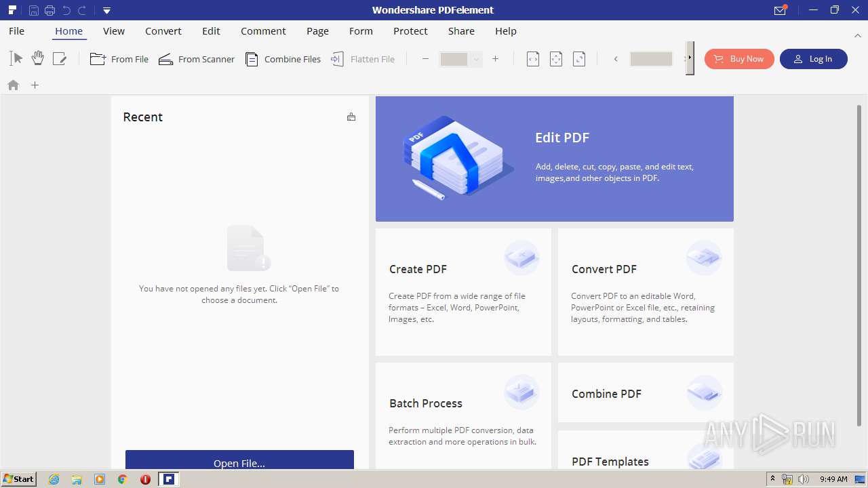This screenshot has width=868, height=488.
Task: Switch to the View tab
Action: pyautogui.click(x=114, y=30)
